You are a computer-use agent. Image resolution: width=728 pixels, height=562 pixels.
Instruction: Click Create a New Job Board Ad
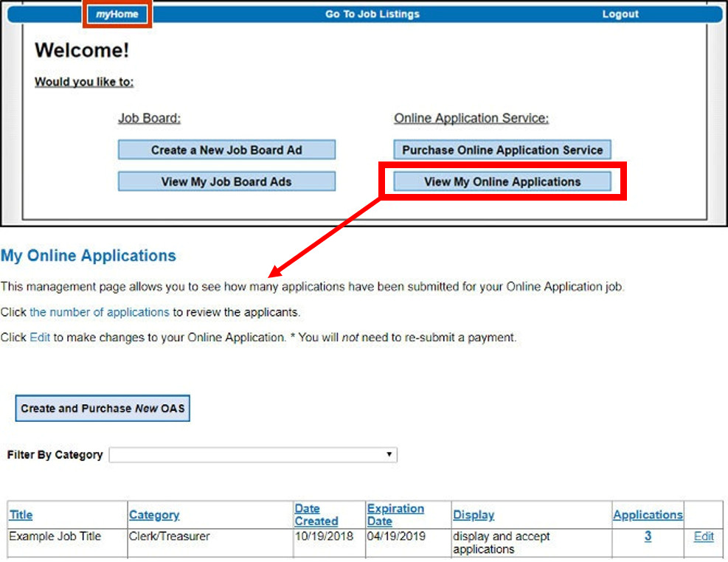click(x=226, y=150)
